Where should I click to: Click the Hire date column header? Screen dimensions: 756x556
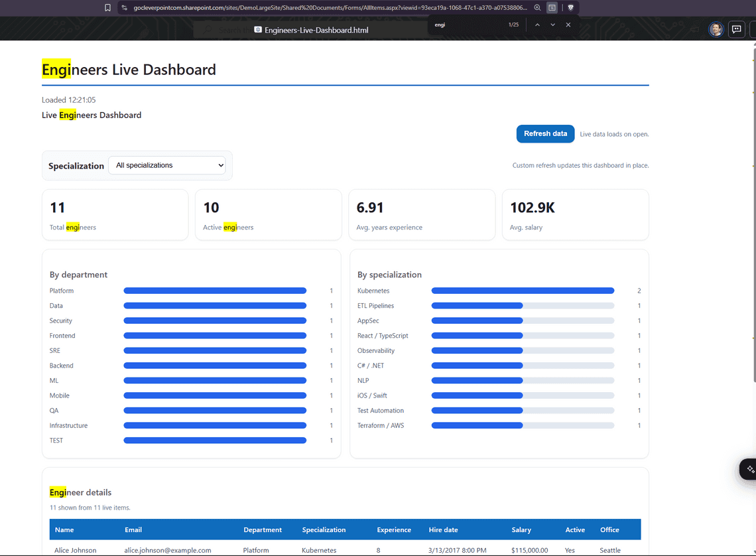443,529
